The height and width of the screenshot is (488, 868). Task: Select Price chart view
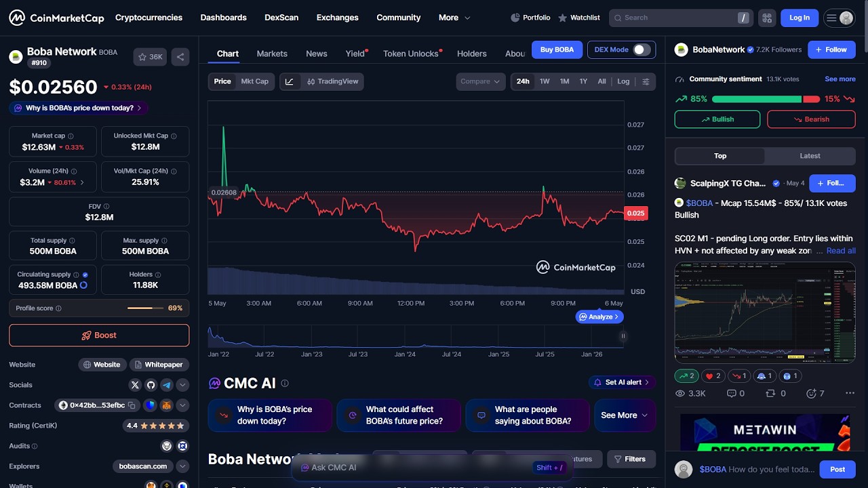(222, 81)
